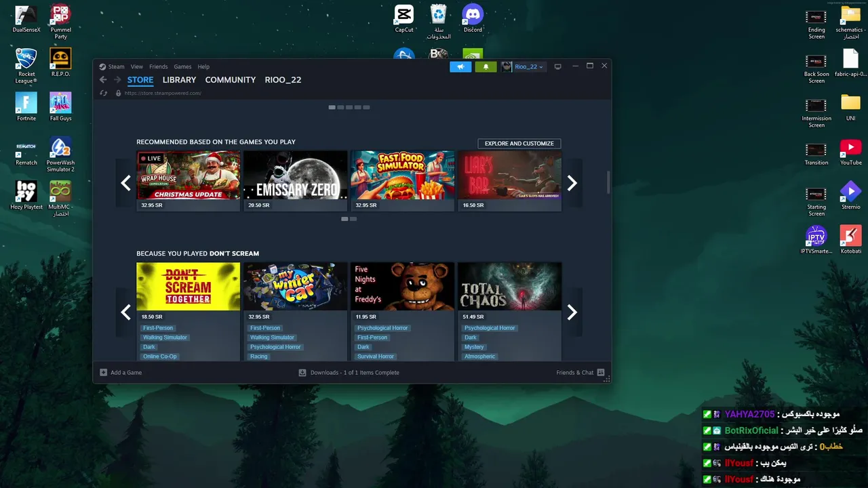Click the Atmospheric tag under Total Chaos
The height and width of the screenshot is (488, 868).
[x=479, y=357]
